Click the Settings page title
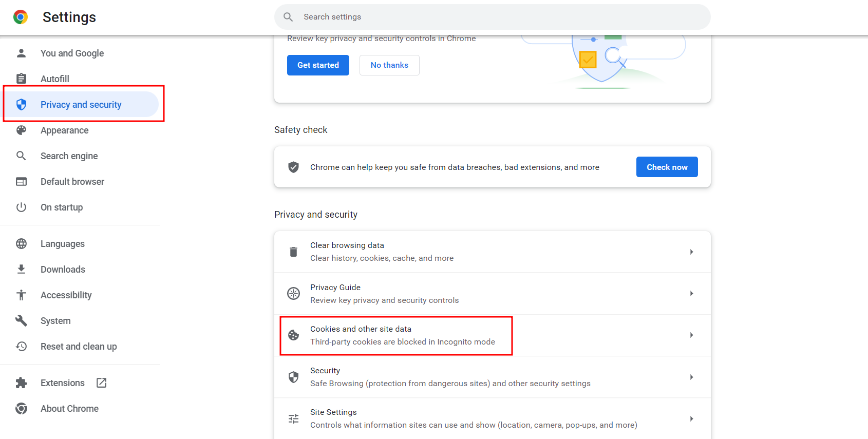 click(x=69, y=17)
